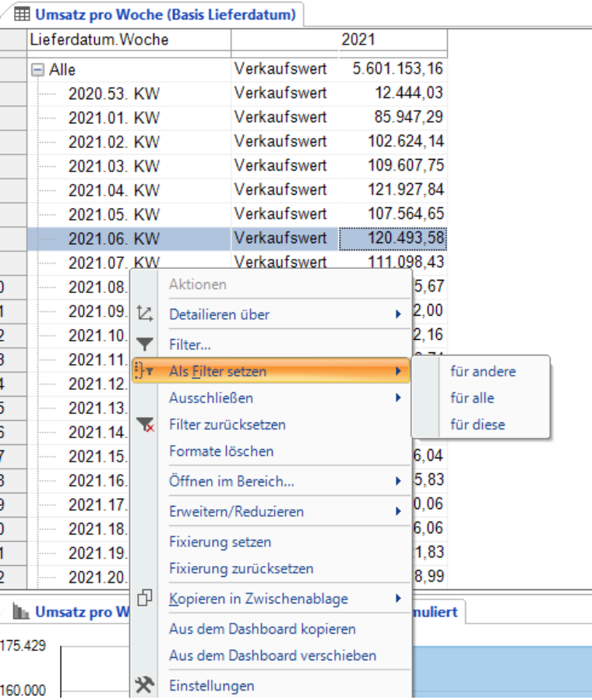Expand the Detailieren über submenu arrow
Viewport: 592px width, 700px height.
pyautogui.click(x=398, y=314)
